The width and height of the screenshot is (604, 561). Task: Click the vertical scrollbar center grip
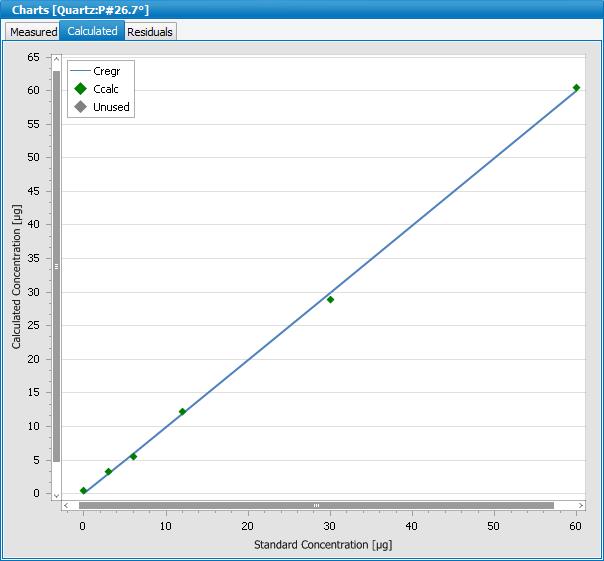point(57,266)
